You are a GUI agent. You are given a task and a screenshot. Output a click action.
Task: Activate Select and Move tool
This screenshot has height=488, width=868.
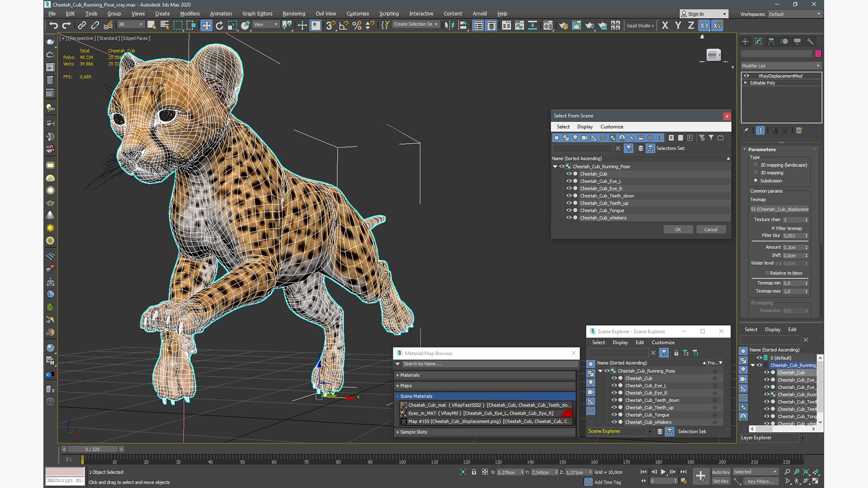(206, 25)
